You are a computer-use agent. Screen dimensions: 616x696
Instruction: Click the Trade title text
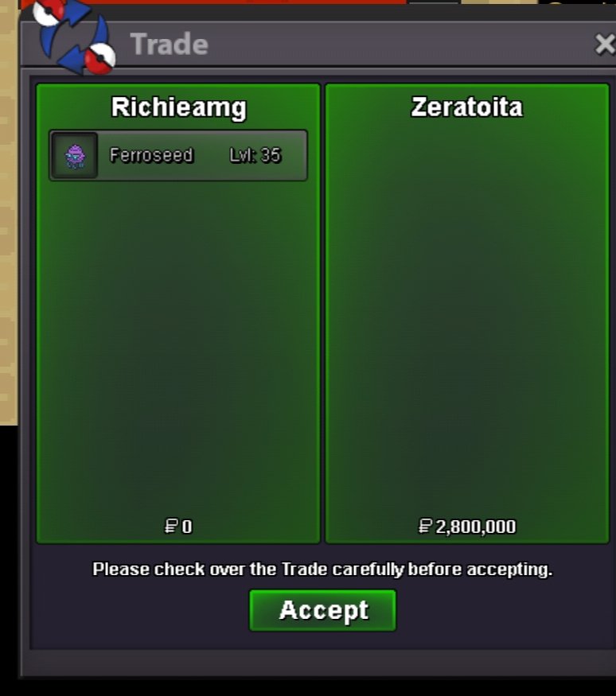point(169,44)
